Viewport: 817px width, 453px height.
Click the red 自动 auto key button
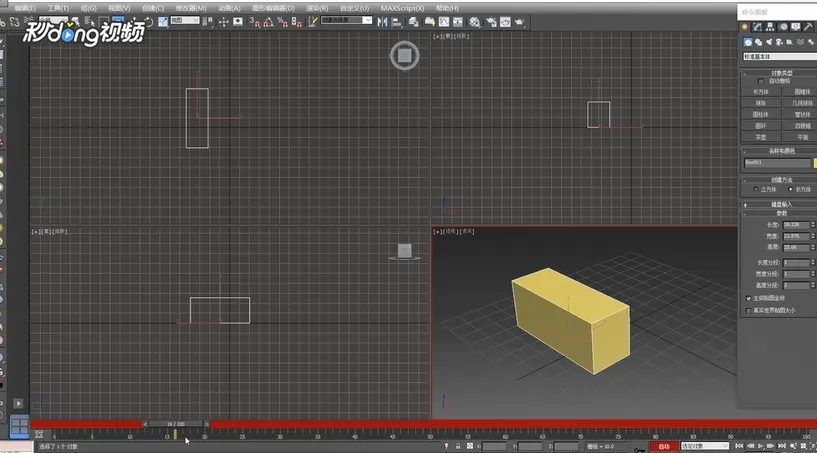663,446
